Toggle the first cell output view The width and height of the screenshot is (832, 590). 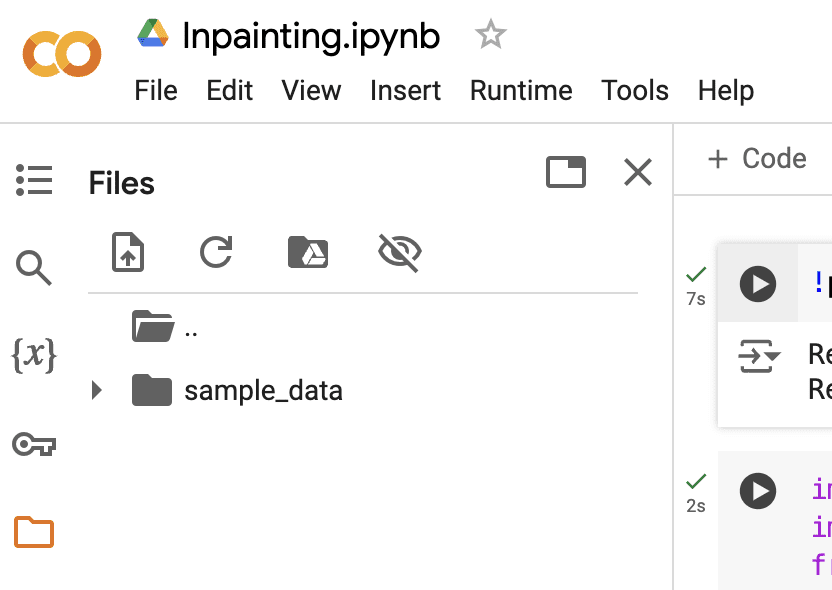point(759,356)
